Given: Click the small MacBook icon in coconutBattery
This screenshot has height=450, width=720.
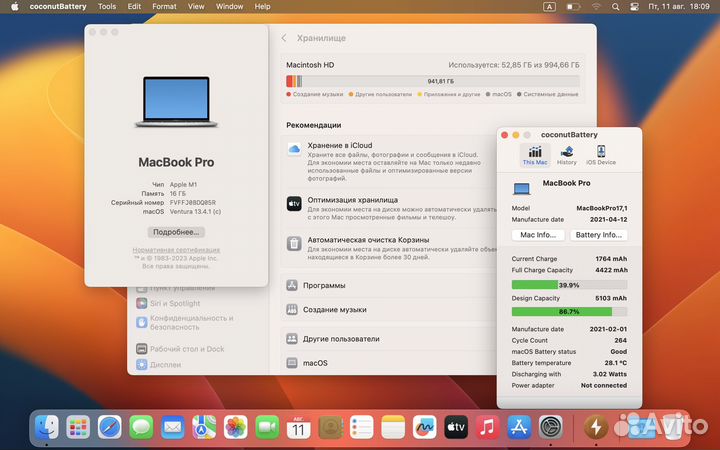Looking at the screenshot, I should click(x=522, y=188).
